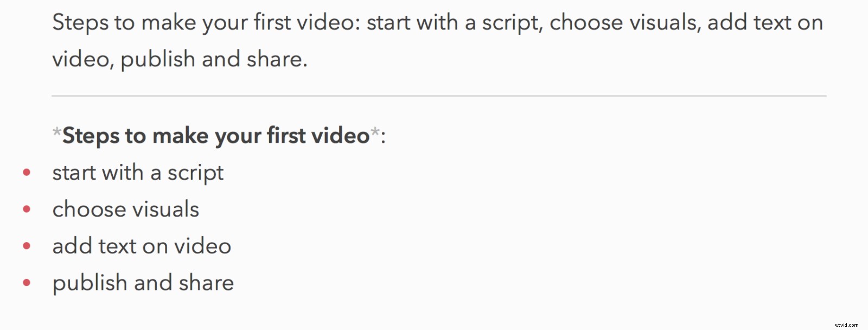Click the words "add text on" in the top paragraph
Viewport: 868px width, 330px height.
click(765, 23)
